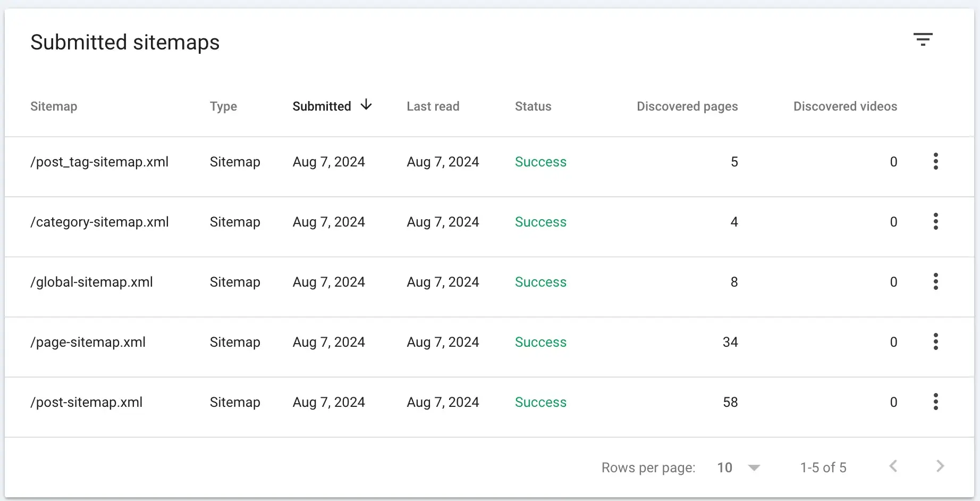Click the /post-sitemap.xml entry
The image size is (980, 501).
[86, 402]
